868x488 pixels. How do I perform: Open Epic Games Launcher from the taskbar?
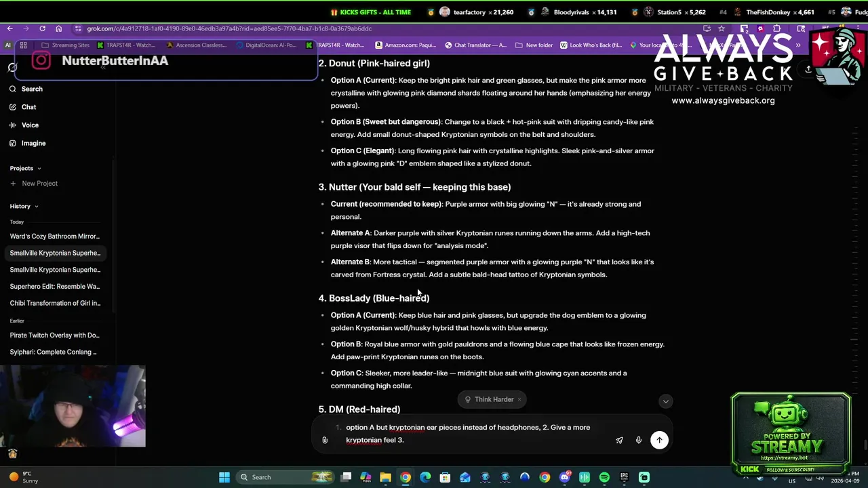pos(624,477)
